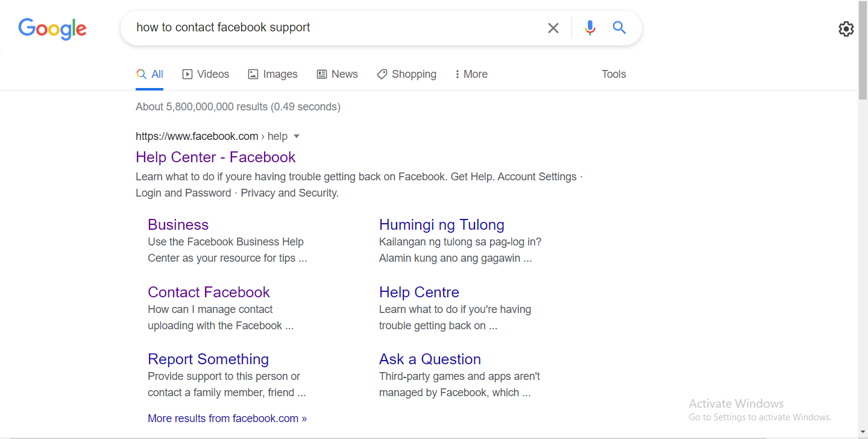Show more results from facebook.com
Viewport: 868px width, 439px height.
tap(227, 418)
